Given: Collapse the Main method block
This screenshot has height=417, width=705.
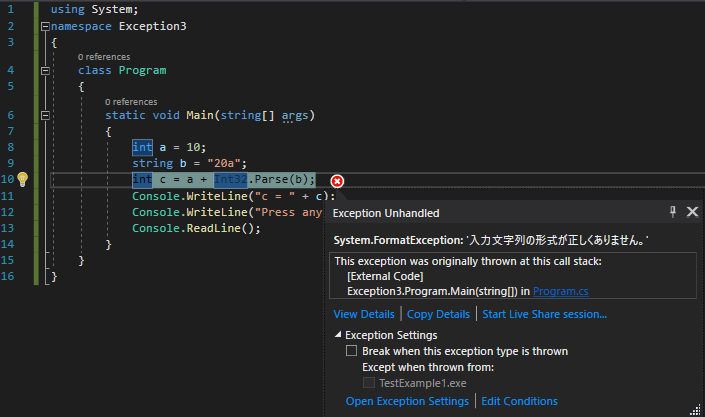Looking at the screenshot, I should [45, 116].
